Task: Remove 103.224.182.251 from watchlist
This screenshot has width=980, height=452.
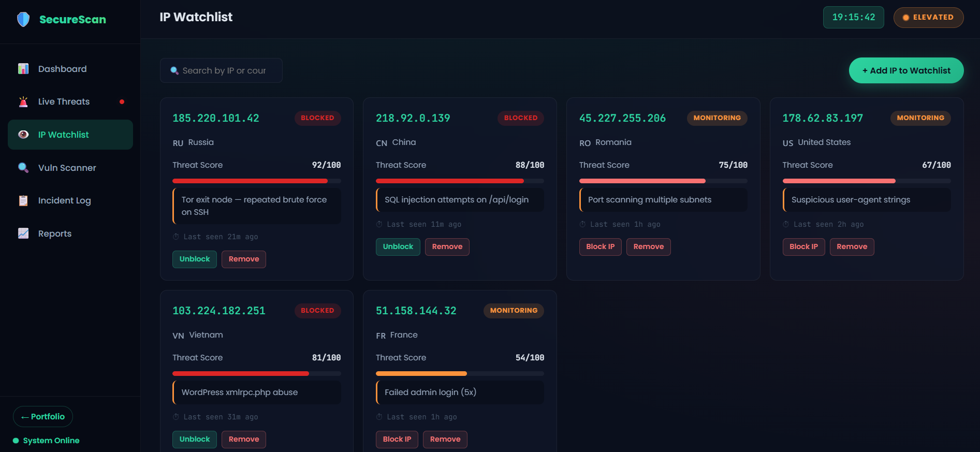Action: (x=244, y=439)
